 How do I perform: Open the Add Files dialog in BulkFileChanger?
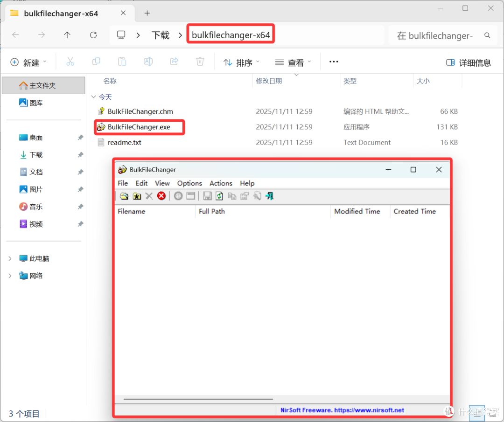124,196
